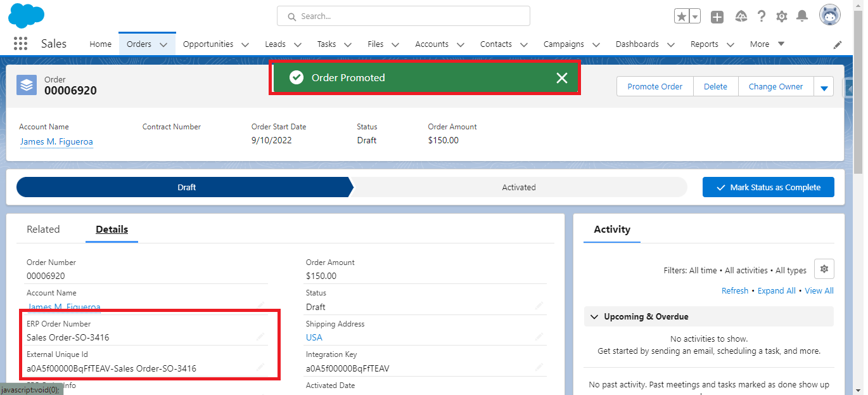Open Activity timeline settings gear
Viewport: 868px width, 395px height.
click(824, 269)
